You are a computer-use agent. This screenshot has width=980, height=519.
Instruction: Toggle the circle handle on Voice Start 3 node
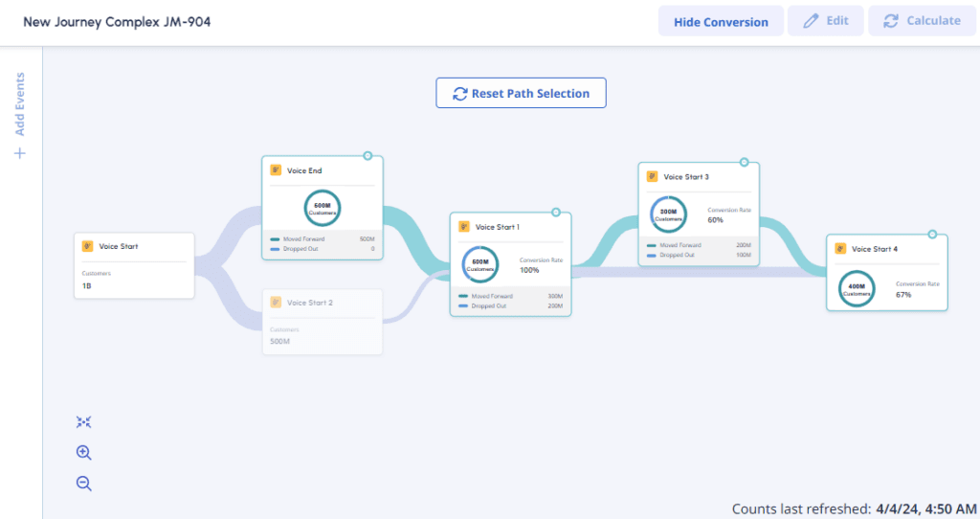(744, 162)
